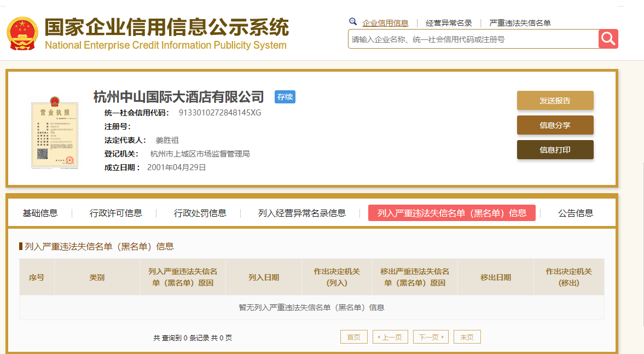Click the section heading 列入严重违法失信名单（黑名单）信息
The width and height of the screenshot is (644, 354).
pyautogui.click(x=99, y=246)
